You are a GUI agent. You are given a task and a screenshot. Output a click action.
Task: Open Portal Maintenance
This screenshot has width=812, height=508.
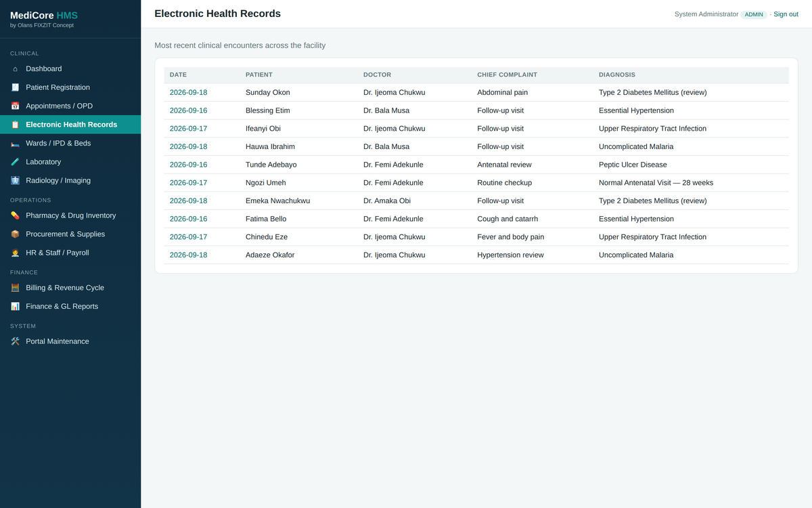pyautogui.click(x=70, y=341)
